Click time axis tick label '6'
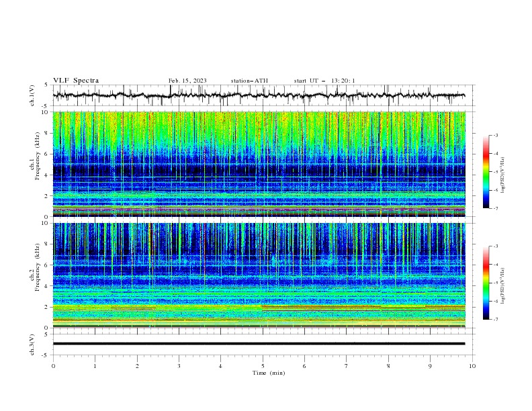 (304, 366)
